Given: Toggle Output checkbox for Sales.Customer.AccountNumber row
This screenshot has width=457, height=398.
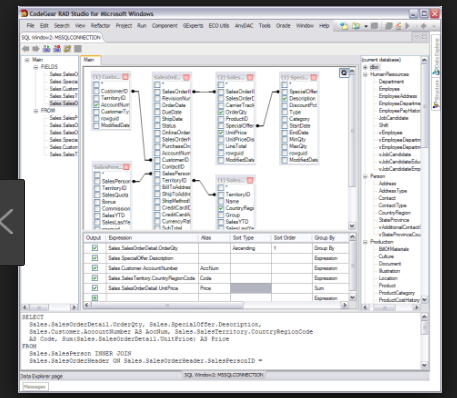Looking at the screenshot, I should [95, 268].
